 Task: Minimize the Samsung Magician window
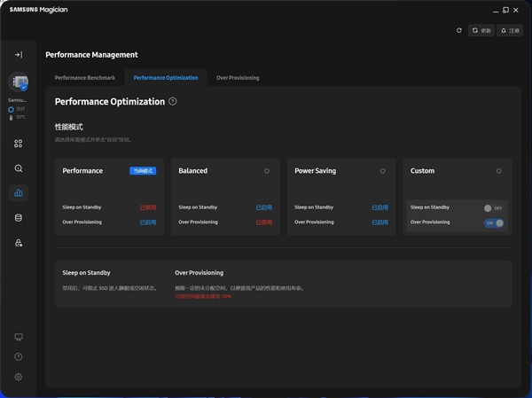(x=496, y=11)
